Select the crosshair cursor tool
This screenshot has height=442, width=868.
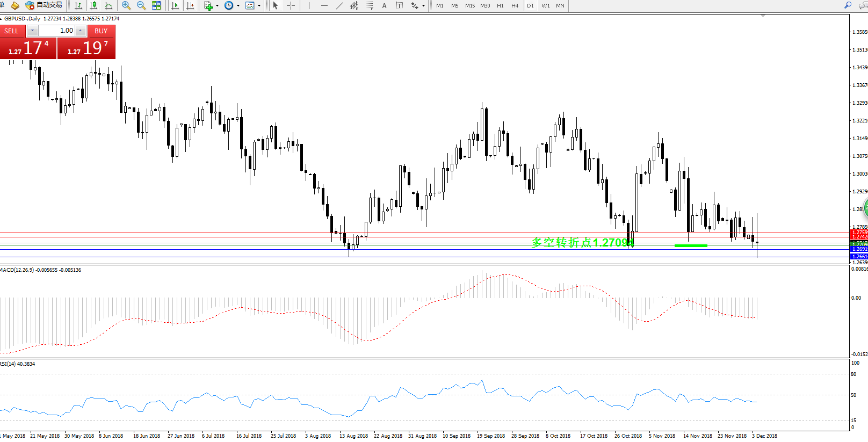pyautogui.click(x=291, y=5)
